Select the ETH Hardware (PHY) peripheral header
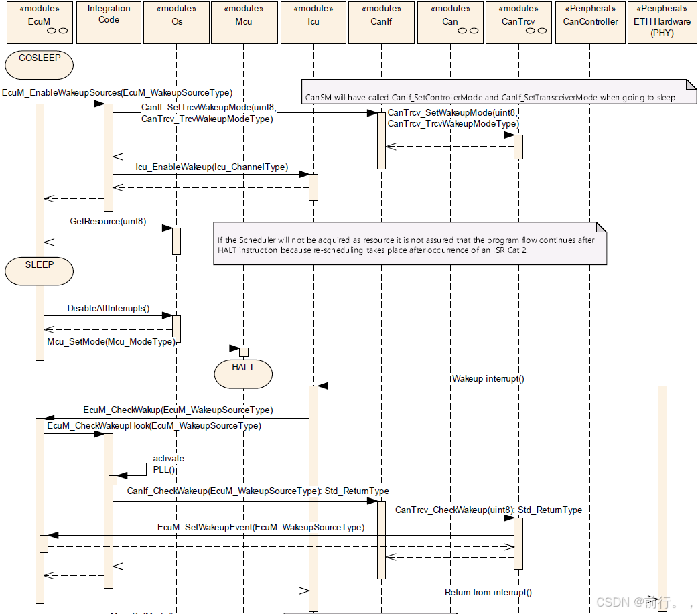 point(662,22)
